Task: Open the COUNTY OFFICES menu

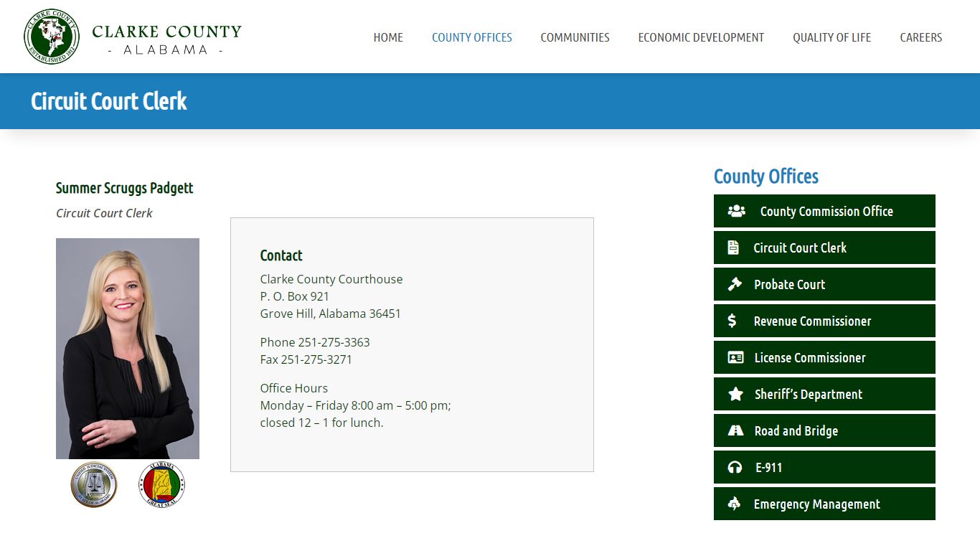Action: coord(472,37)
